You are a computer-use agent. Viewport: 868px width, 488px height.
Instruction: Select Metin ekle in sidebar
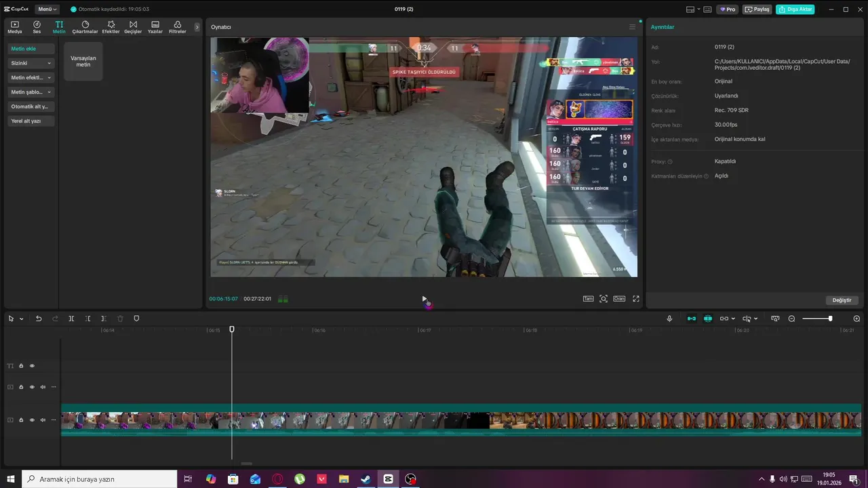click(x=31, y=49)
